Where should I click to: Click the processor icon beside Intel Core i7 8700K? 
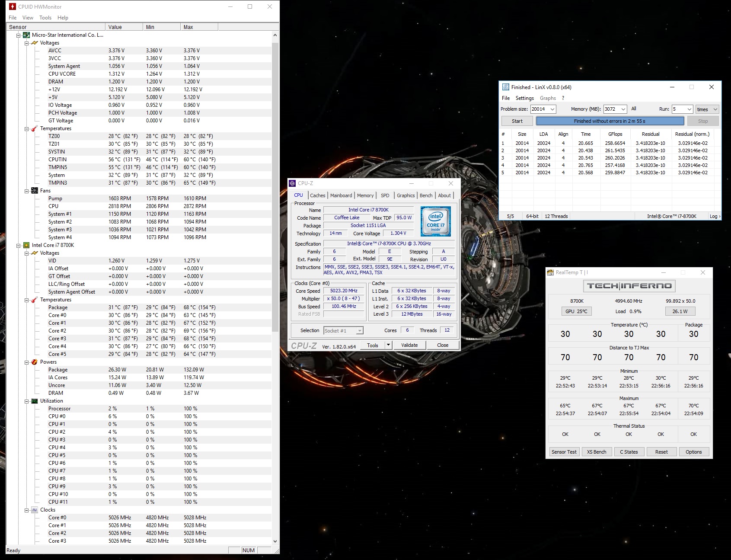tap(26, 245)
